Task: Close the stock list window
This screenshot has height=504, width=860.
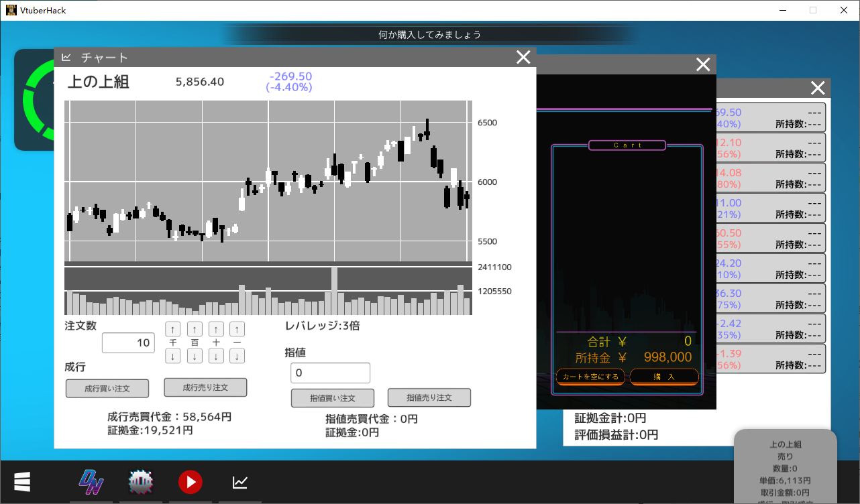Action: 818,88
